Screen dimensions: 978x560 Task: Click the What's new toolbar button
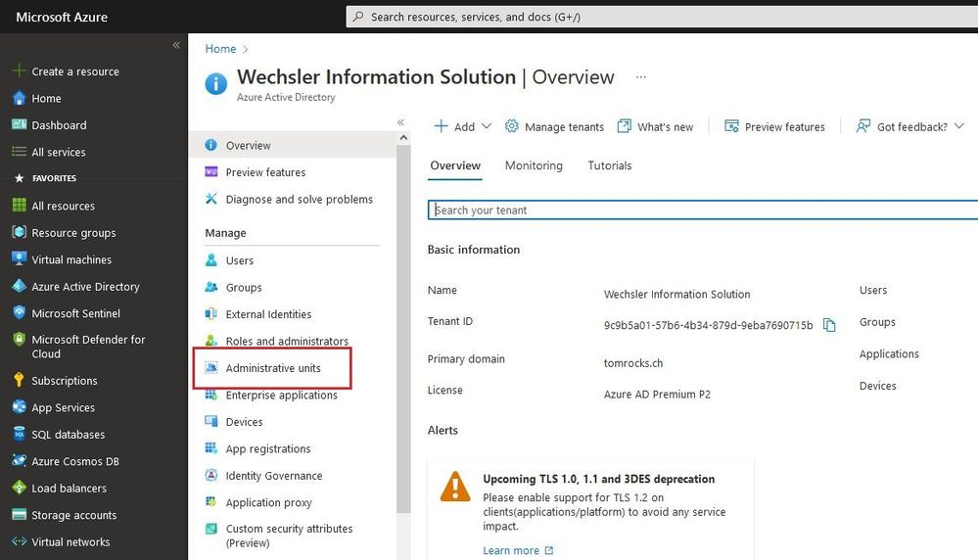[655, 126]
